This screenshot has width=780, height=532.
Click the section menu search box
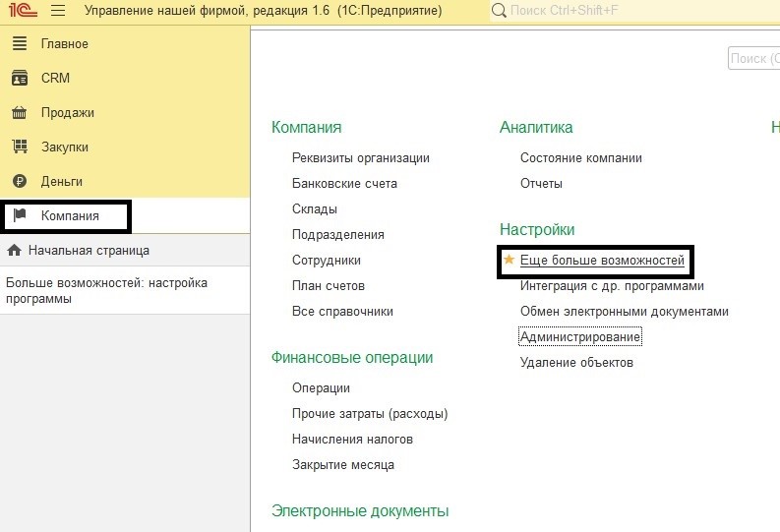[753, 59]
